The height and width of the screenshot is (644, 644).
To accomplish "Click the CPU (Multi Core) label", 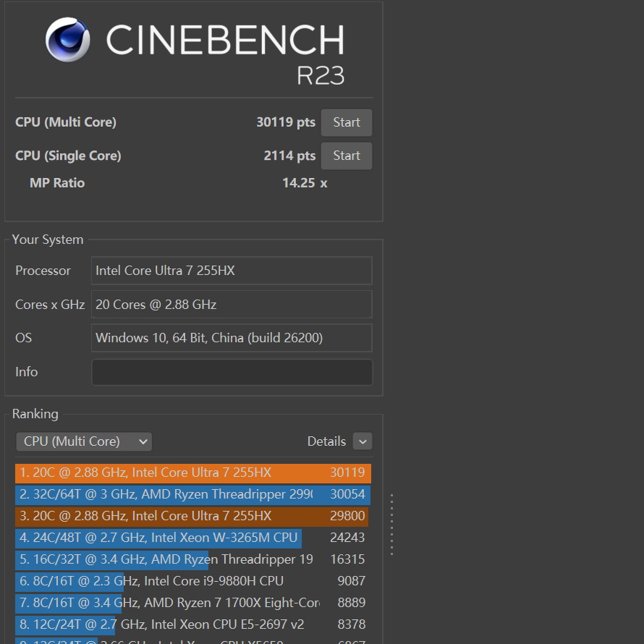I will tap(66, 122).
